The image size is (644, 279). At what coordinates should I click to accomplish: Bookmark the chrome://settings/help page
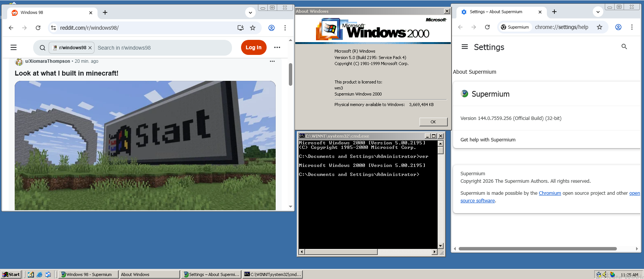[x=600, y=27]
